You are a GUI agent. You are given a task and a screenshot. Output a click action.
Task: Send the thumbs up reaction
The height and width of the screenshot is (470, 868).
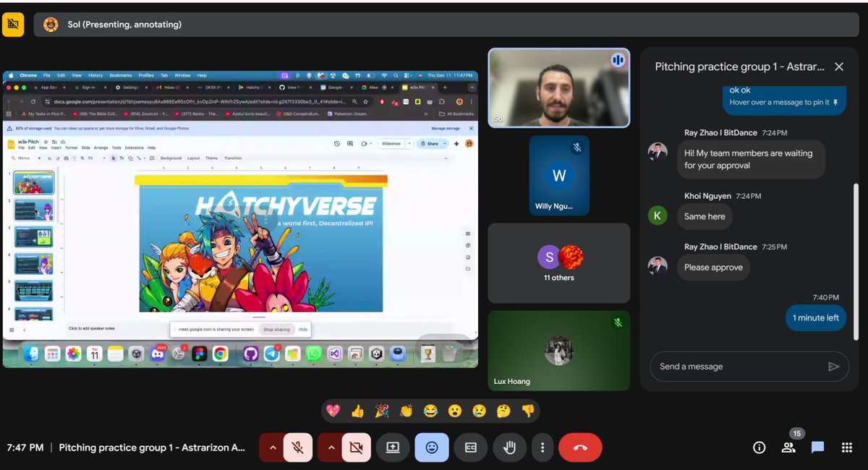(x=357, y=411)
